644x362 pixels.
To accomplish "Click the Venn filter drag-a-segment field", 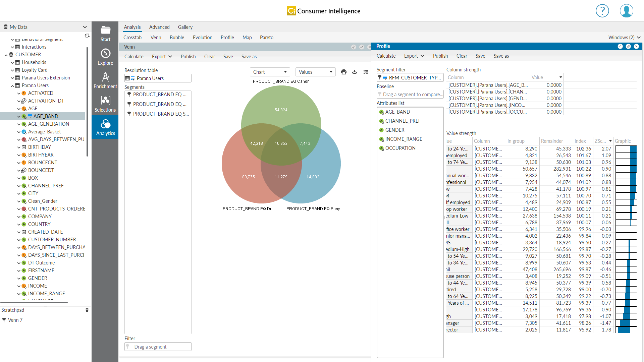I will click(158, 347).
